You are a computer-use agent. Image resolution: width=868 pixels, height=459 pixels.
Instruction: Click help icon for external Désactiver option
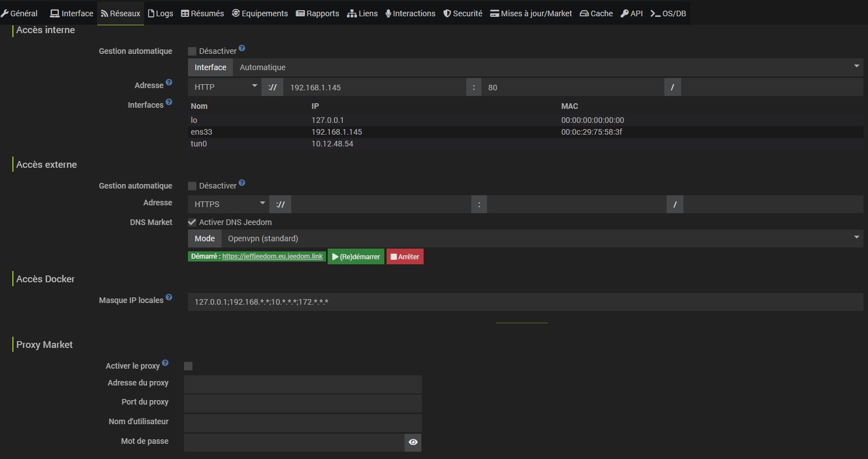click(242, 183)
